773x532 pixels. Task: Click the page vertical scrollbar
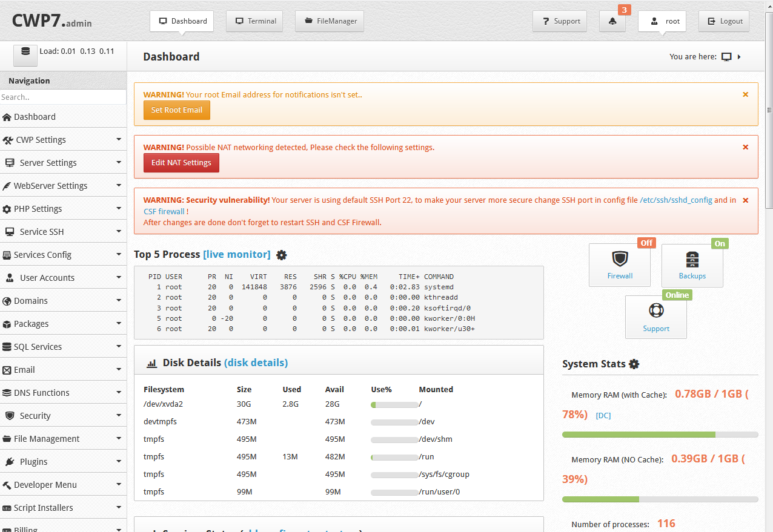(x=769, y=111)
